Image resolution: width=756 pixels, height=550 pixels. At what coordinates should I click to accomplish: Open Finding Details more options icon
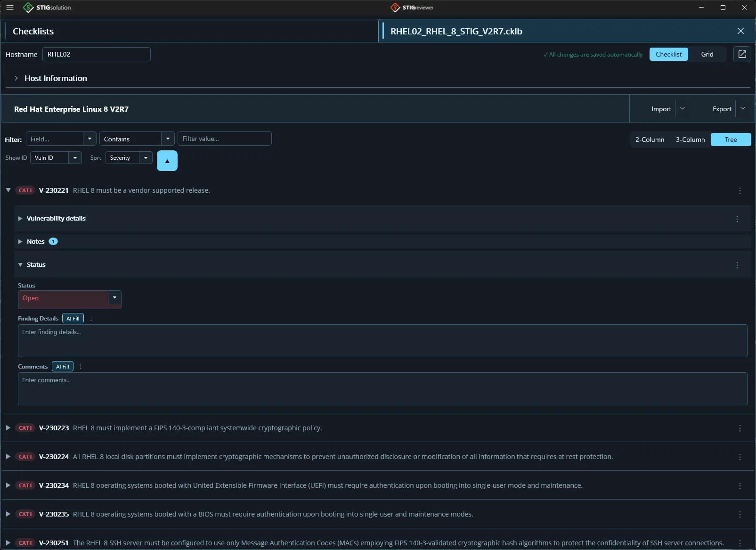91,319
